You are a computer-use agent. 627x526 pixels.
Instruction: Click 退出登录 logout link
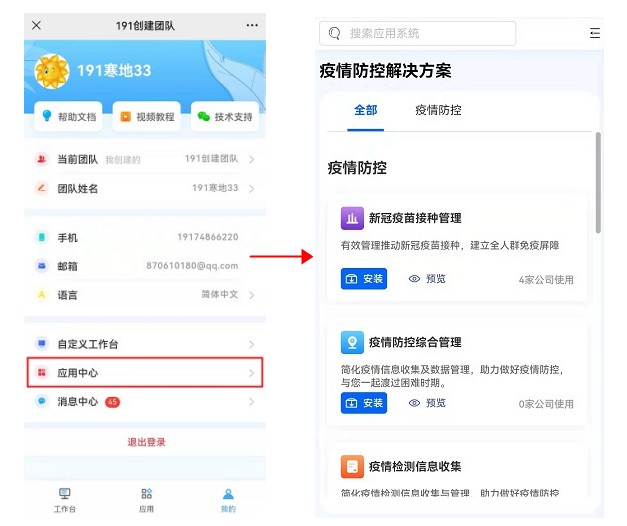(x=146, y=442)
